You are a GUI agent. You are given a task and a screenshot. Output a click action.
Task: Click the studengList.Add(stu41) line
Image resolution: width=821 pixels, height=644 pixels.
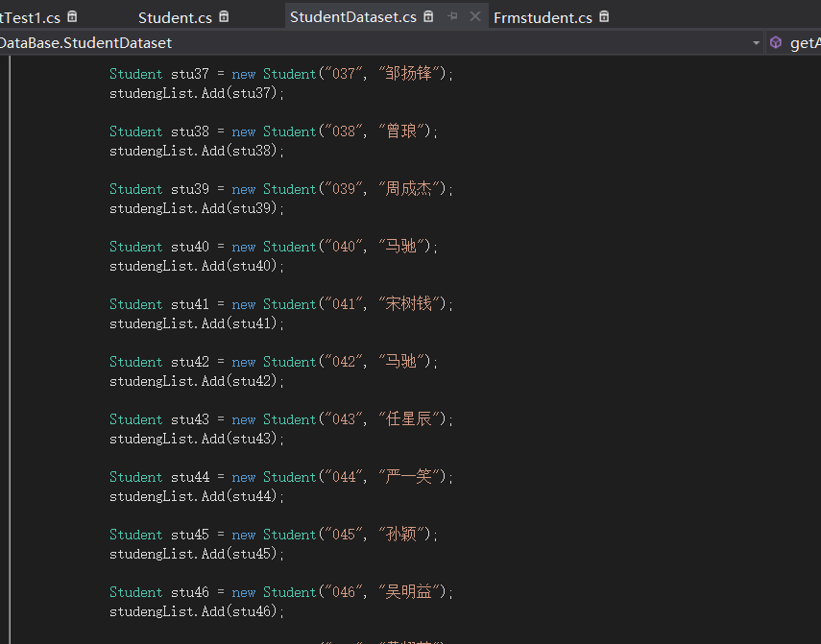coord(197,323)
